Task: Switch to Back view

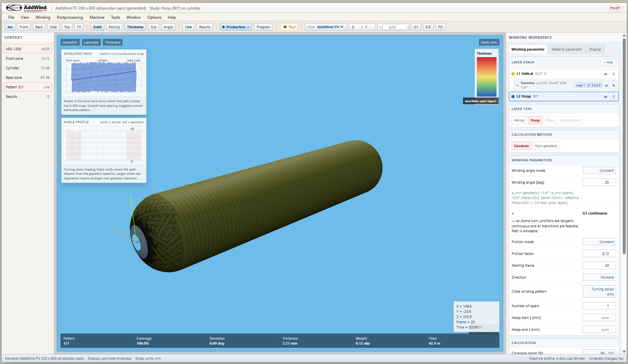Action: pos(39,27)
